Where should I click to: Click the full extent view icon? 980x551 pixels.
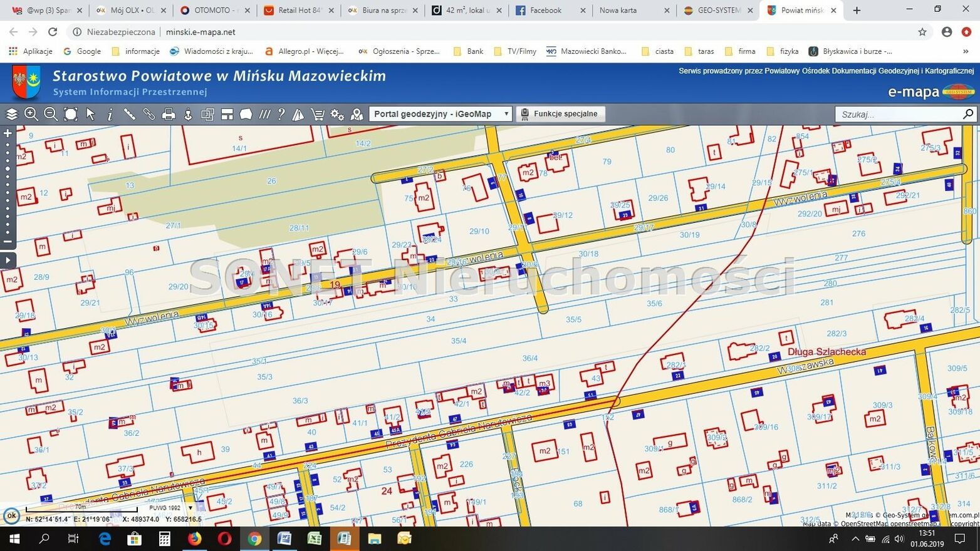pos(71,114)
